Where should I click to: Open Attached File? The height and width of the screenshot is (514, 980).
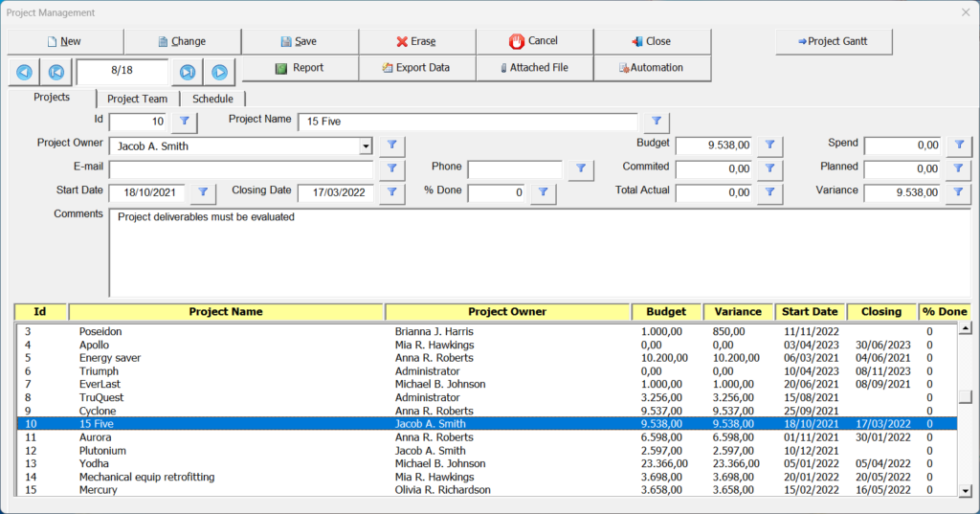(534, 68)
